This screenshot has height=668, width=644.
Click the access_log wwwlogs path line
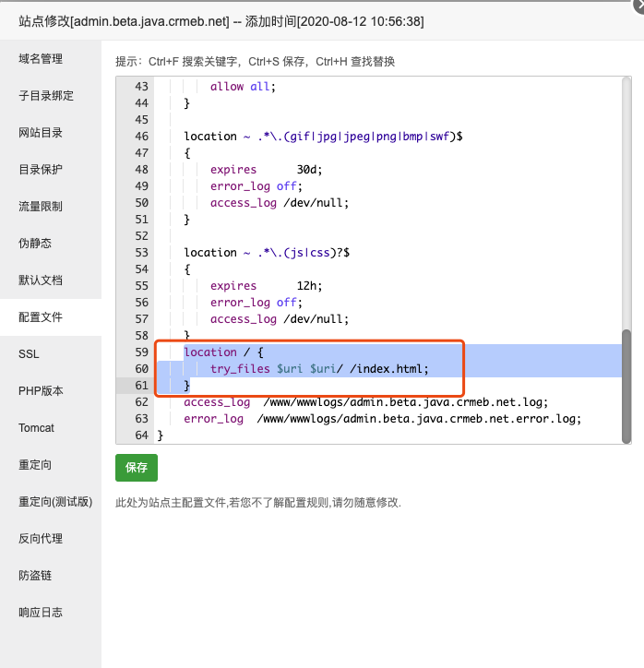(366, 402)
